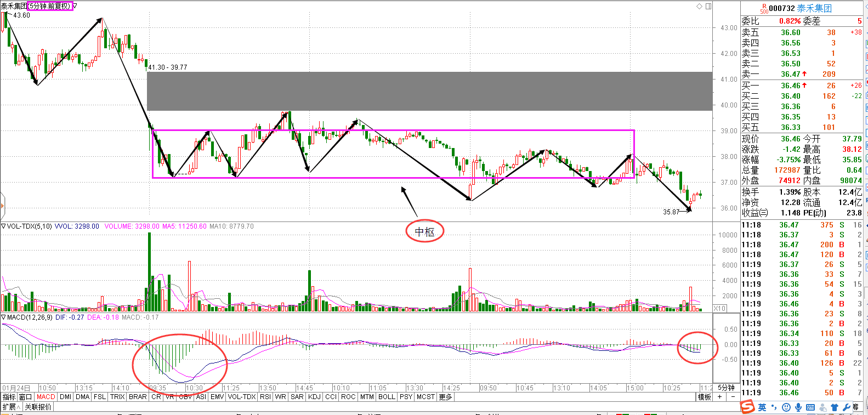Open the 模板 template button
868x415 pixels.
coord(704,397)
